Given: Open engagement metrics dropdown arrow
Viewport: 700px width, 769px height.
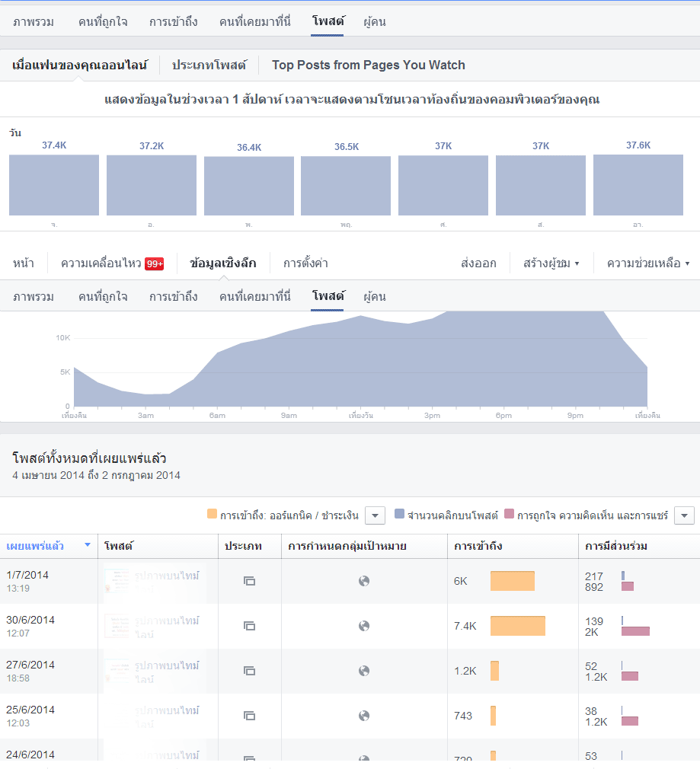Looking at the screenshot, I should pyautogui.click(x=684, y=515).
